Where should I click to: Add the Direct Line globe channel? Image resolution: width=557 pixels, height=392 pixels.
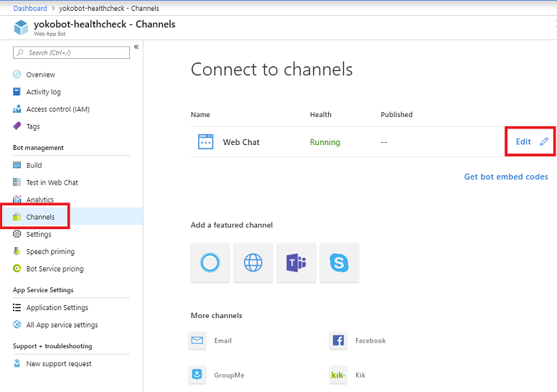253,263
